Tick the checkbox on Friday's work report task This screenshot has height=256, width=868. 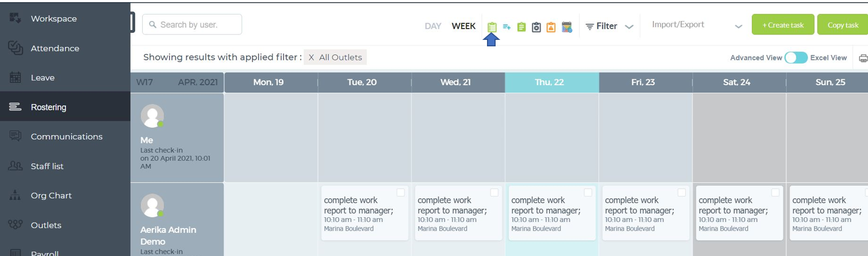(x=681, y=192)
